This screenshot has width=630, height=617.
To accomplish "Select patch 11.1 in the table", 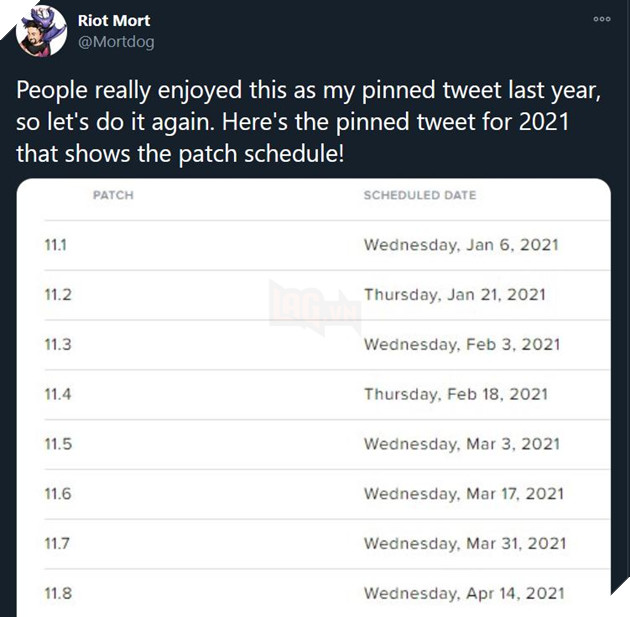I will [x=57, y=245].
